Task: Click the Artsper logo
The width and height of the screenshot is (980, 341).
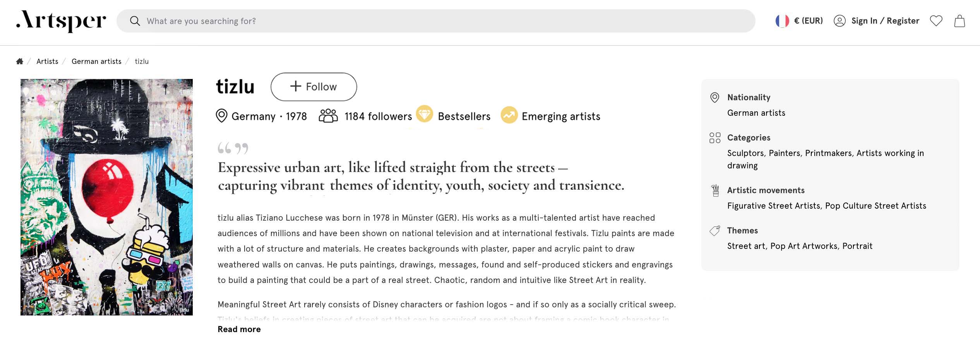Action: [61, 21]
